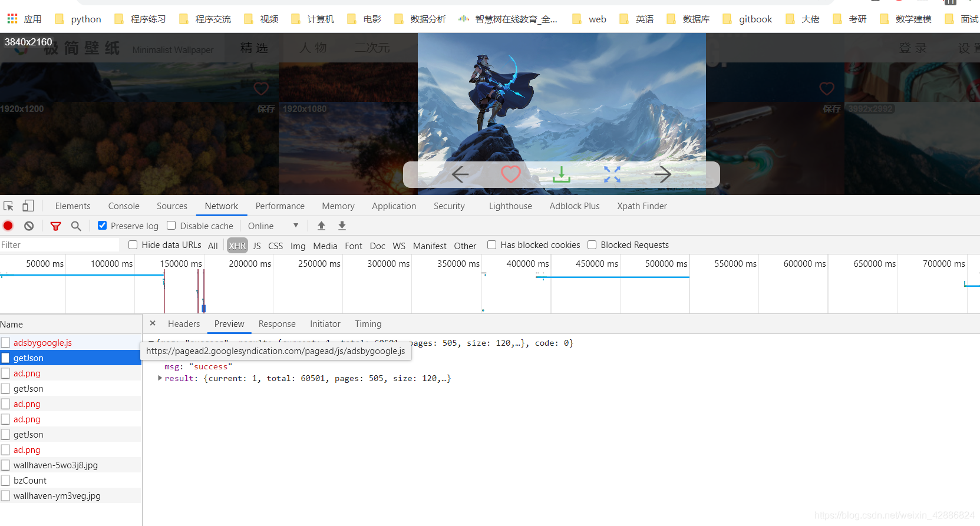This screenshot has height=526, width=980.
Task: Open the Online throttling dropdown
Action: 273,226
